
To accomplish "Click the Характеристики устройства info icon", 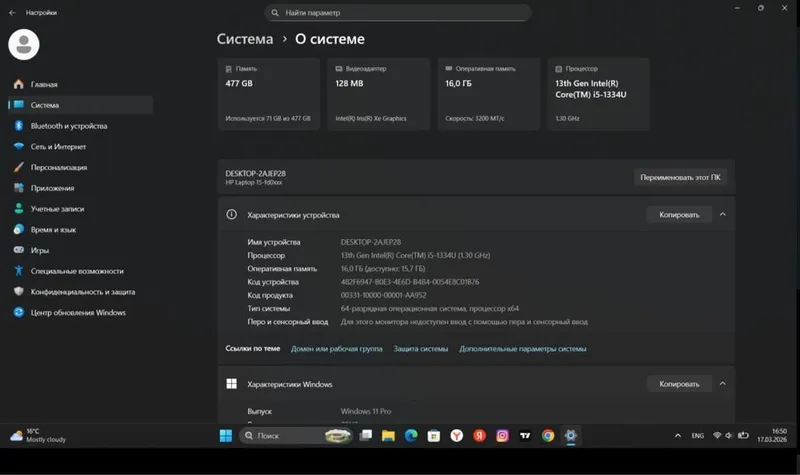I will [231, 215].
